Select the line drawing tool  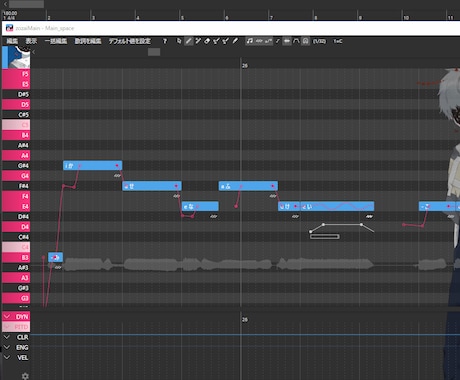[x=198, y=41]
